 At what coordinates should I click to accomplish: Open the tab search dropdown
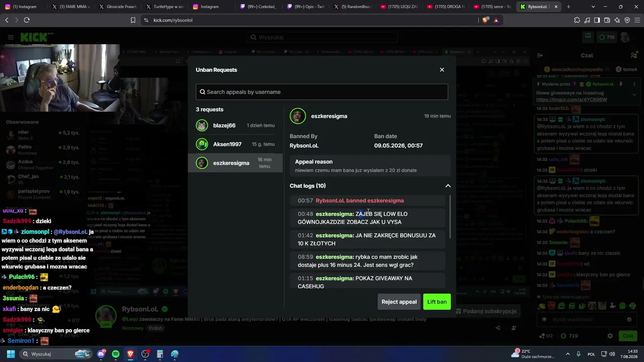pos(593,7)
